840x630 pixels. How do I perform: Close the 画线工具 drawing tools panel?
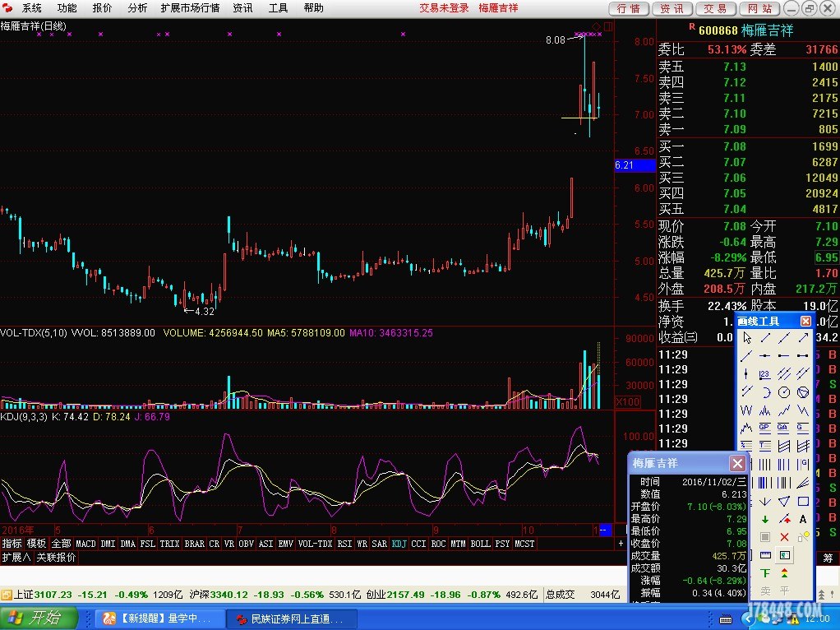(x=805, y=321)
